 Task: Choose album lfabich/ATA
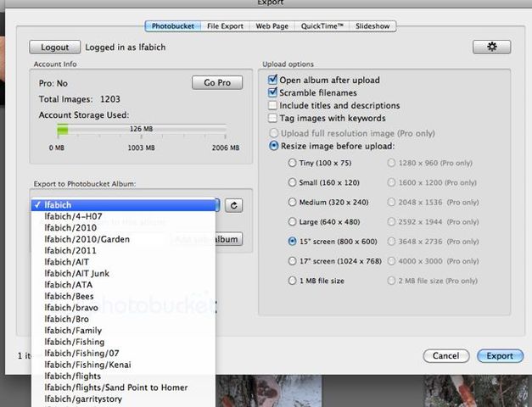pyautogui.click(x=124, y=285)
